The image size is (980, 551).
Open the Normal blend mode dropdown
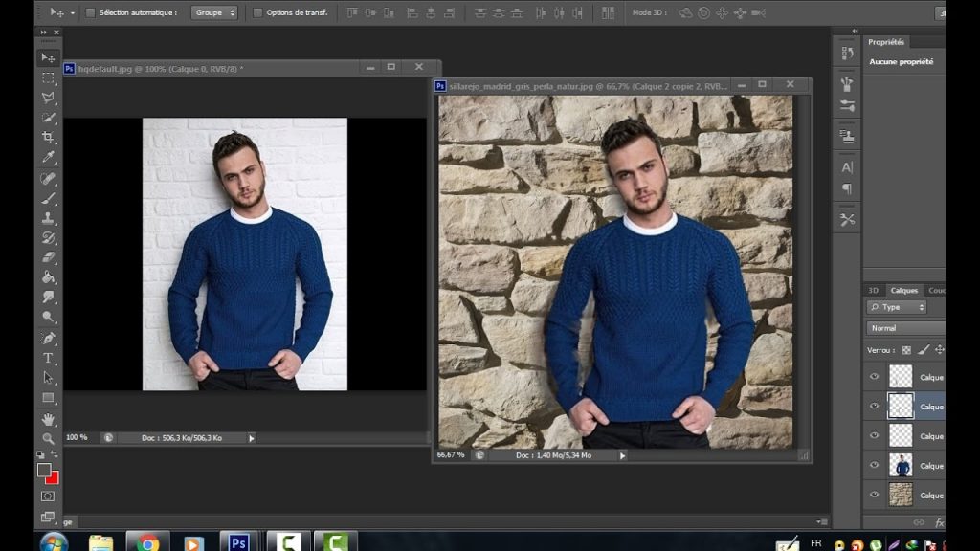(x=905, y=328)
